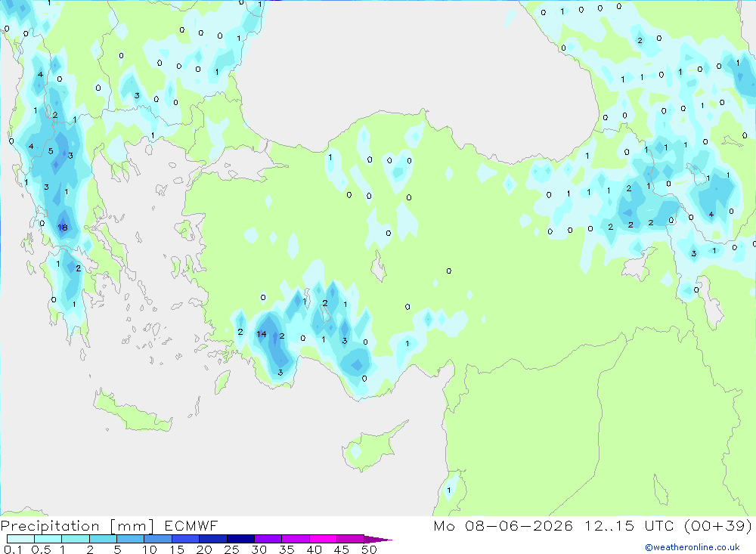Image resolution: width=756 pixels, height=554 pixels.
Task: Click the 0.5–1 mm legend color swatch
Action: coord(48,539)
